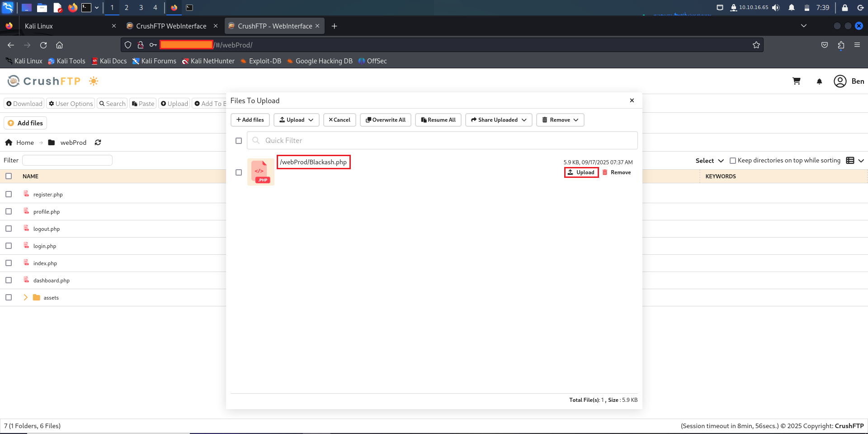The width and height of the screenshot is (868, 434).
Task: Open the Firefox home page button
Action: tap(59, 45)
